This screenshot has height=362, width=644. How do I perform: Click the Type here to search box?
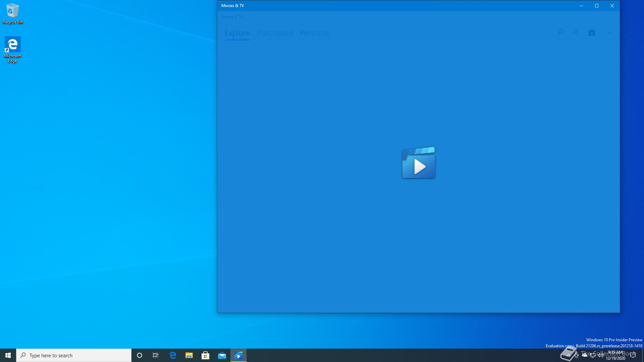point(74,355)
